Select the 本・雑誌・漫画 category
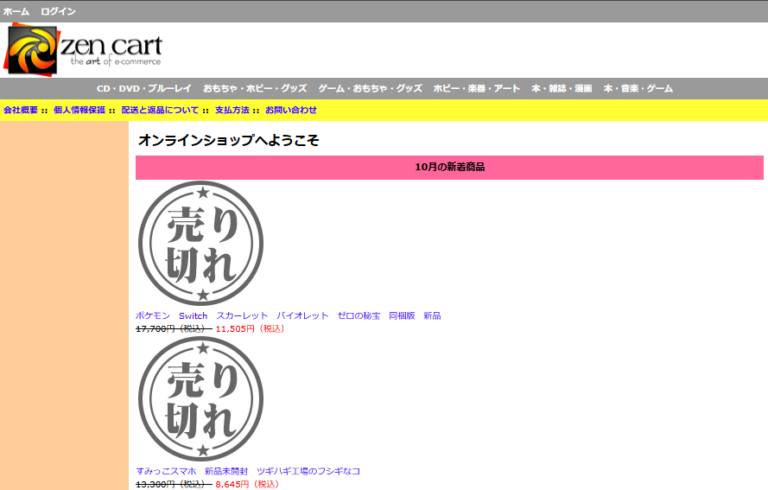Screen dimensions: 768x490 click(x=561, y=89)
